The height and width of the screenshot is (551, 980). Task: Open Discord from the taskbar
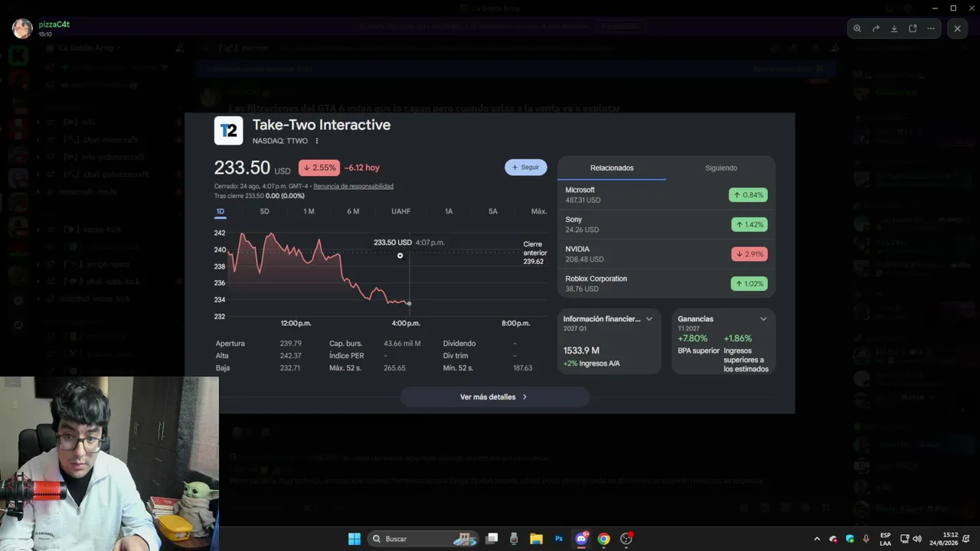pos(581,539)
